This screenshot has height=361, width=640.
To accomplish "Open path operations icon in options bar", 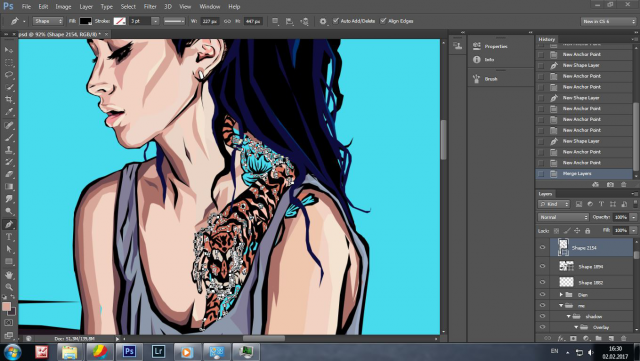I will click(x=276, y=21).
